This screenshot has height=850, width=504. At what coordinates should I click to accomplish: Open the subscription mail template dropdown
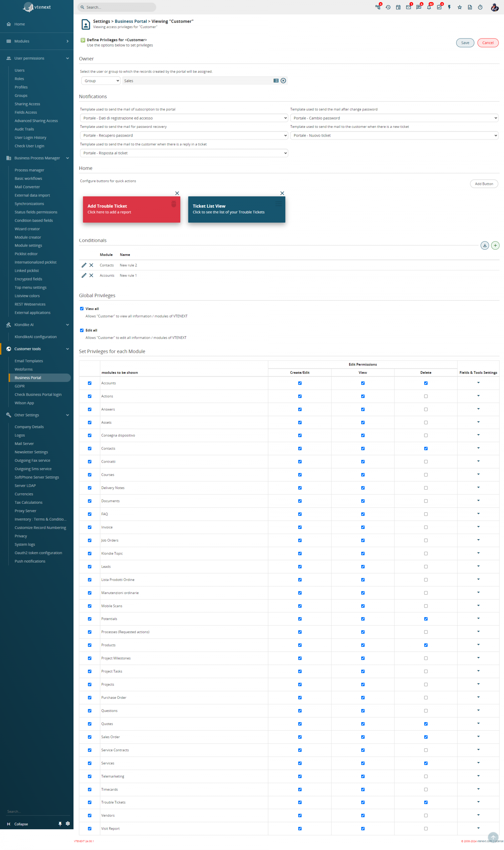pos(184,118)
